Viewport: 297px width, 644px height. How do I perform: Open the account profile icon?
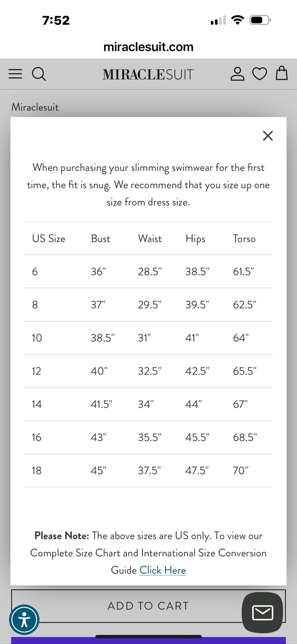pyautogui.click(x=237, y=74)
